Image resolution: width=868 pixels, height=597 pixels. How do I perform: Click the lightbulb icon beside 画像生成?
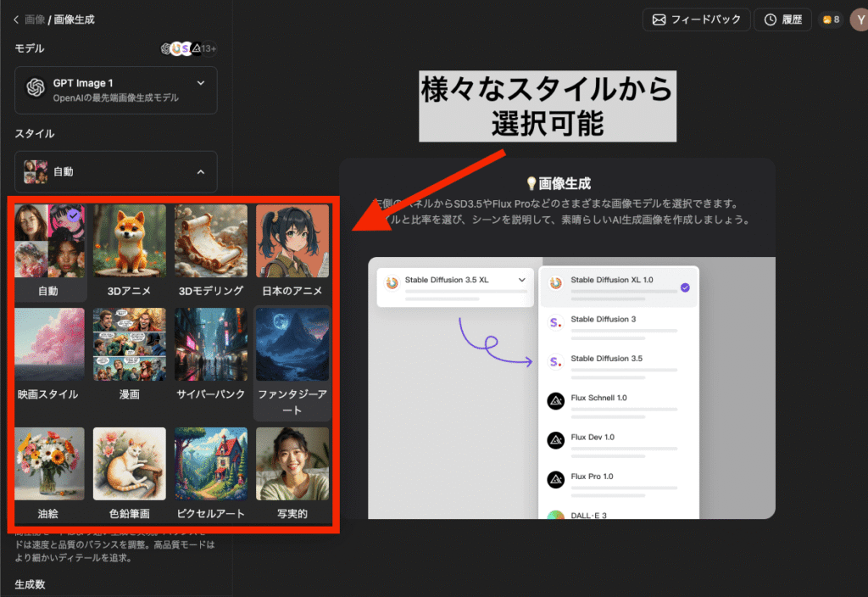531,183
